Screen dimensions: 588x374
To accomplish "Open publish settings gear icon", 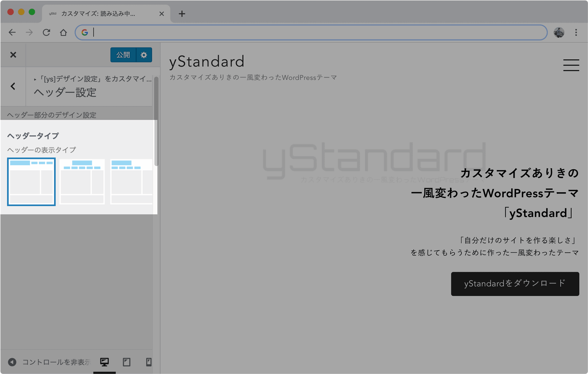I will [x=144, y=55].
